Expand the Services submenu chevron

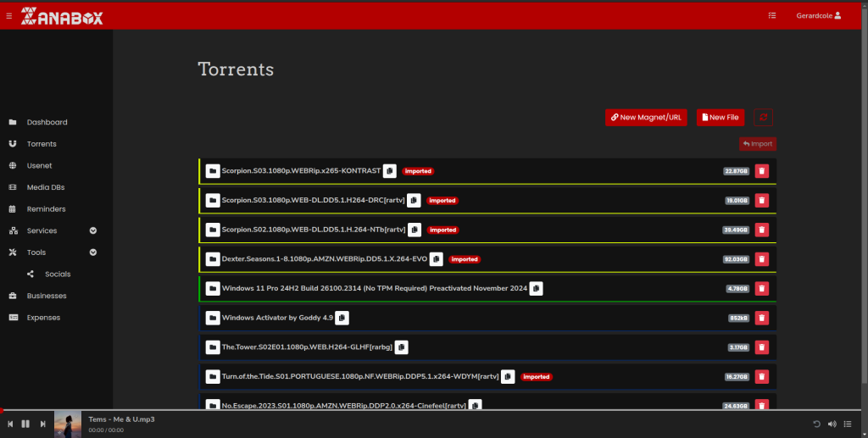coord(93,230)
